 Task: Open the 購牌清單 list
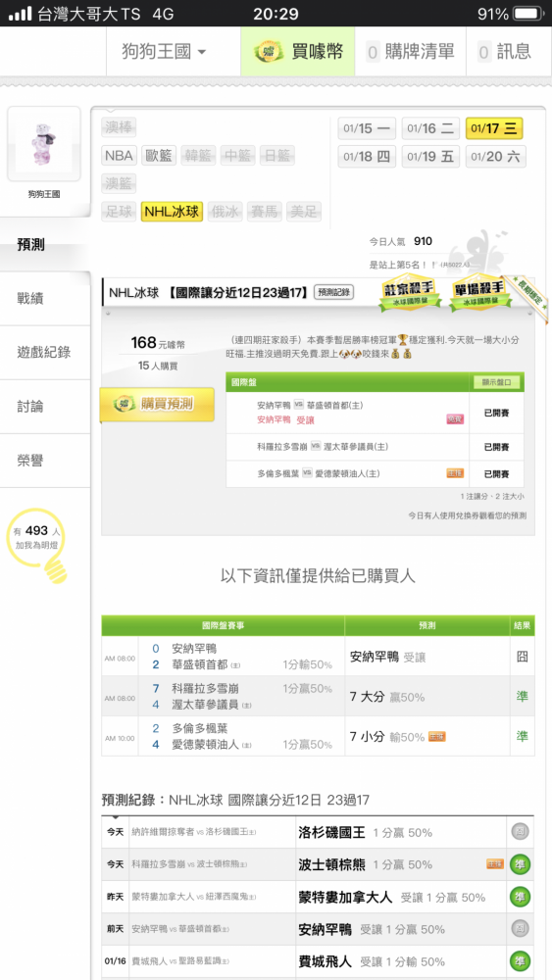point(410,51)
